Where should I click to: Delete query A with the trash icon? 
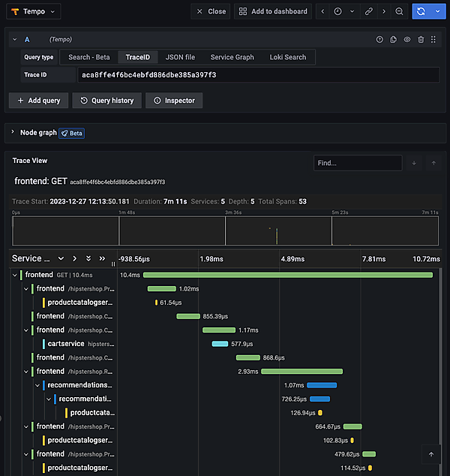click(421, 39)
